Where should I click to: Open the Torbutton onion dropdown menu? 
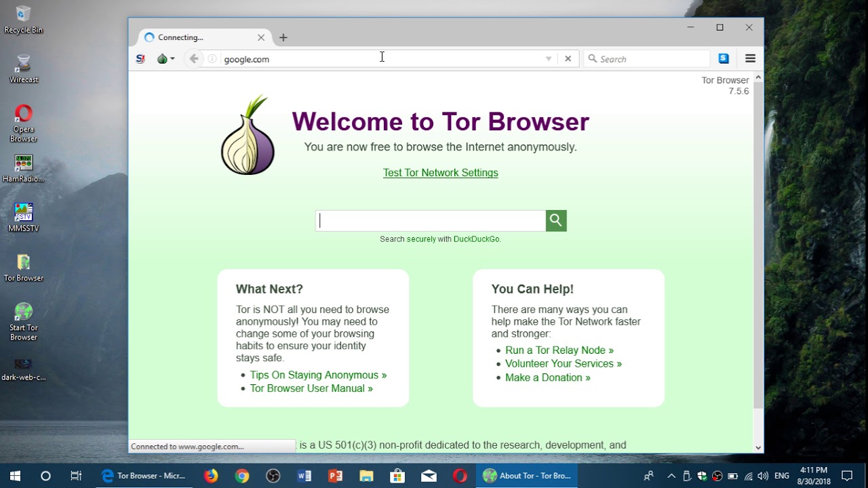click(x=165, y=59)
